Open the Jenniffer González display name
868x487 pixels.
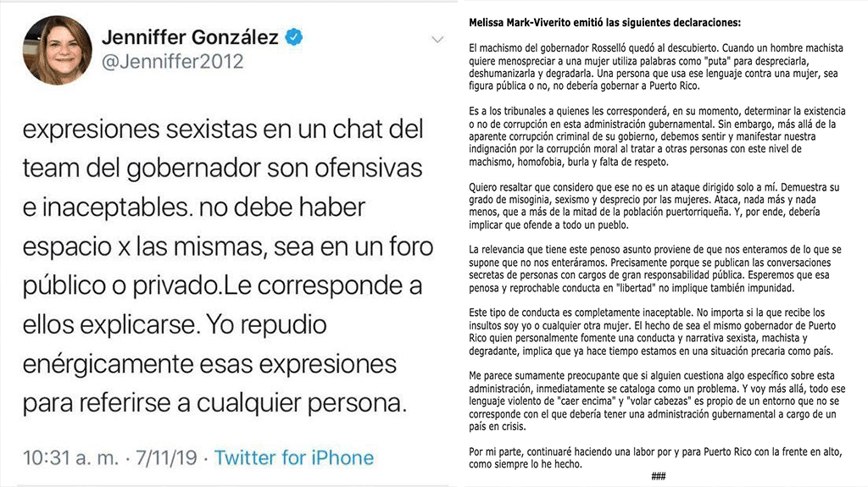pos(192,38)
